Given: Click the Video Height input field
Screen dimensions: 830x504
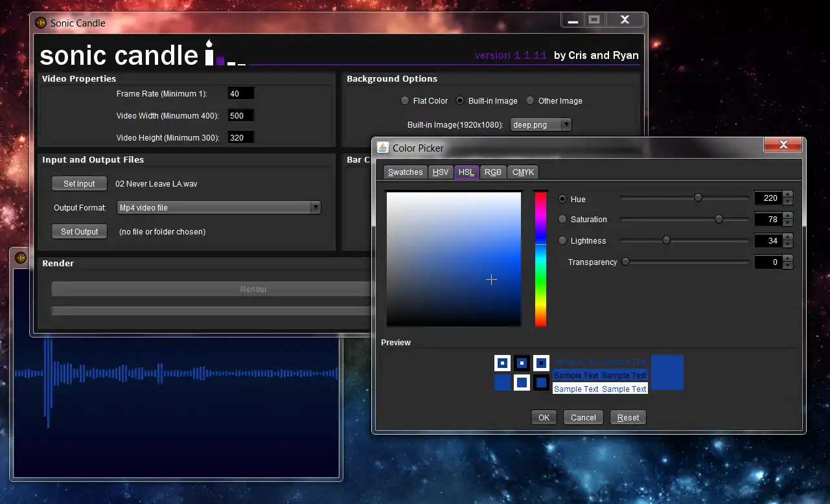Looking at the screenshot, I should (x=241, y=137).
